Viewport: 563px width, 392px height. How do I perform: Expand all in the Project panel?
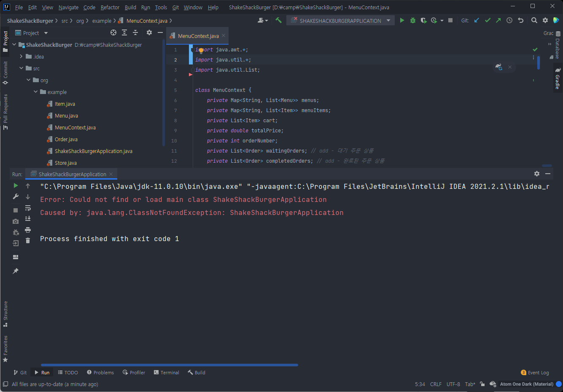click(x=124, y=32)
